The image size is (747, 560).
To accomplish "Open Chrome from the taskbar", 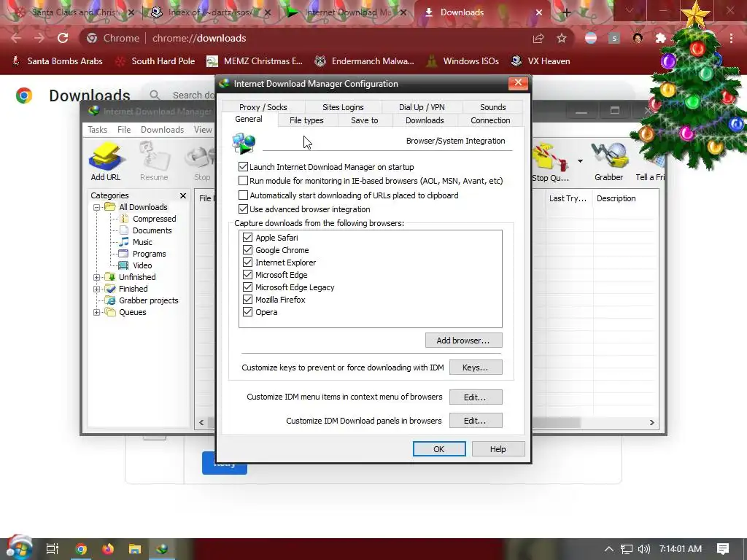I will [81, 549].
